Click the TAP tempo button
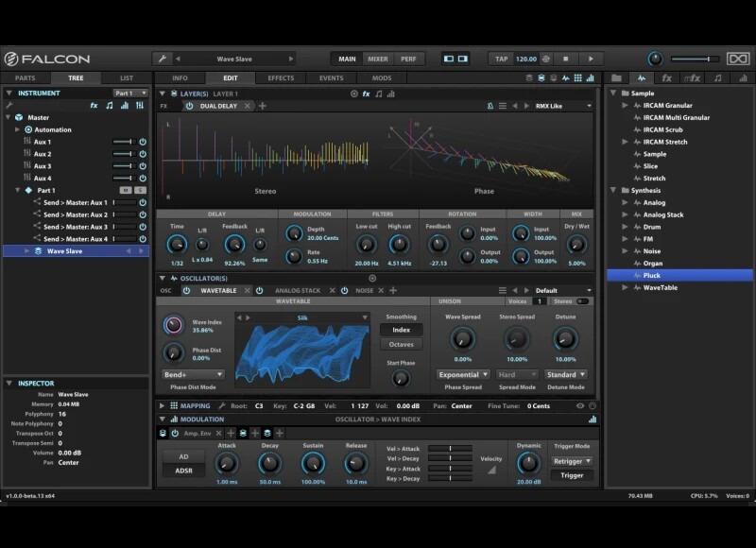This screenshot has width=756, height=548. [502, 59]
